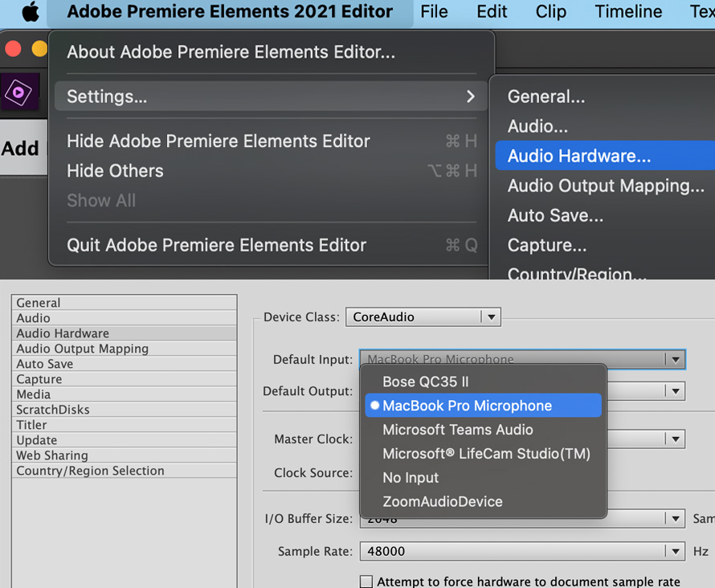Open the Device Class CoreAudio dropdown
Screen dimensions: 715x588
click(x=423, y=316)
